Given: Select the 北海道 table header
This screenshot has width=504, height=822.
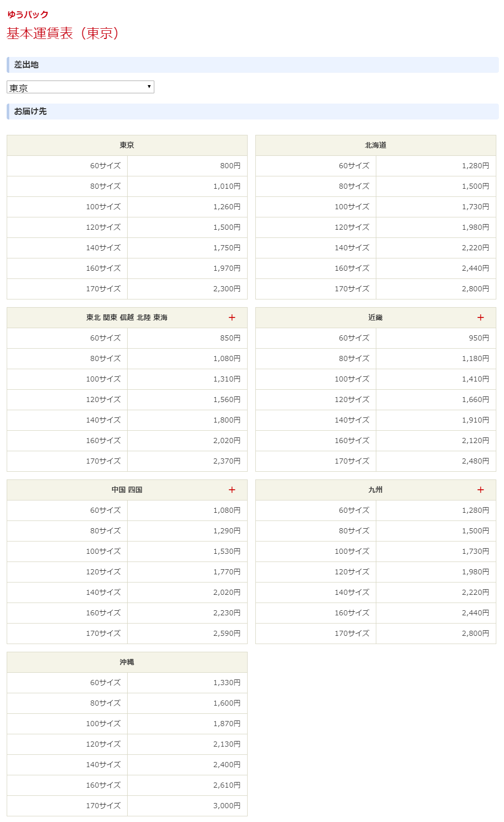Looking at the screenshot, I should [375, 145].
